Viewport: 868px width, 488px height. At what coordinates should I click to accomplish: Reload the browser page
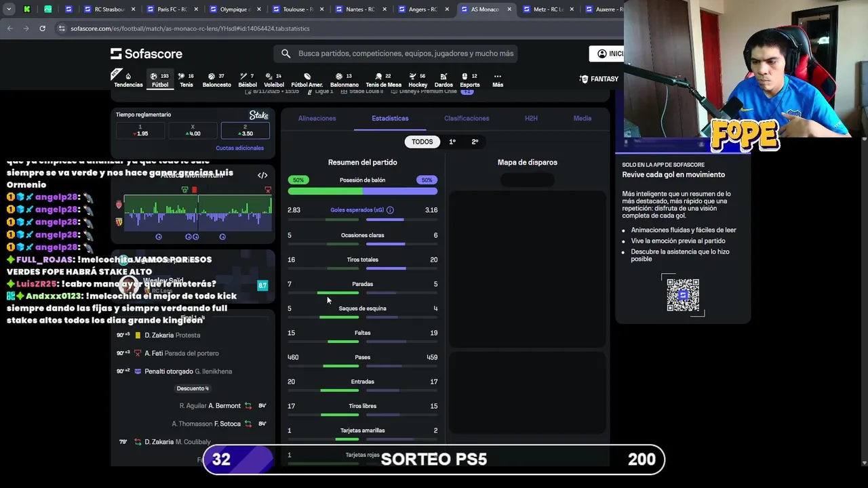click(42, 28)
